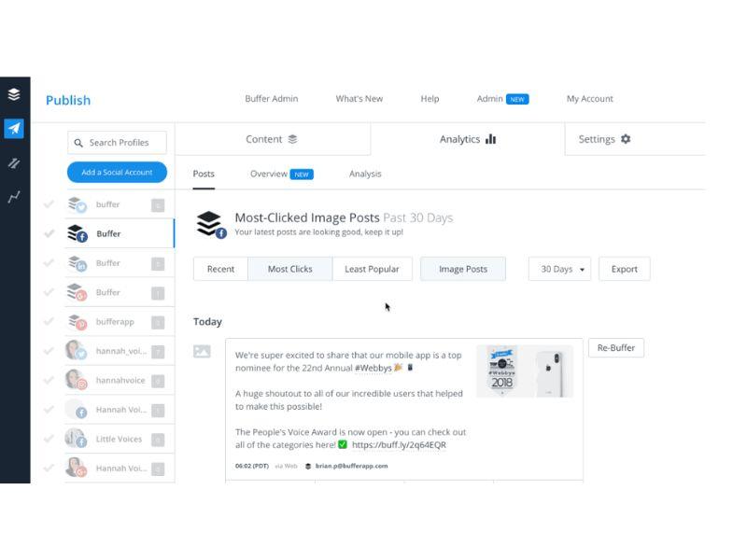Image resolution: width=747 pixels, height=560 pixels.
Task: Toggle the Image Posts filter button
Action: (463, 269)
